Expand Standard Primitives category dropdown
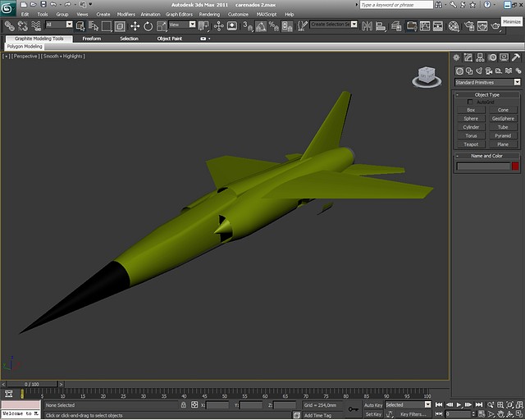 [x=487, y=82]
